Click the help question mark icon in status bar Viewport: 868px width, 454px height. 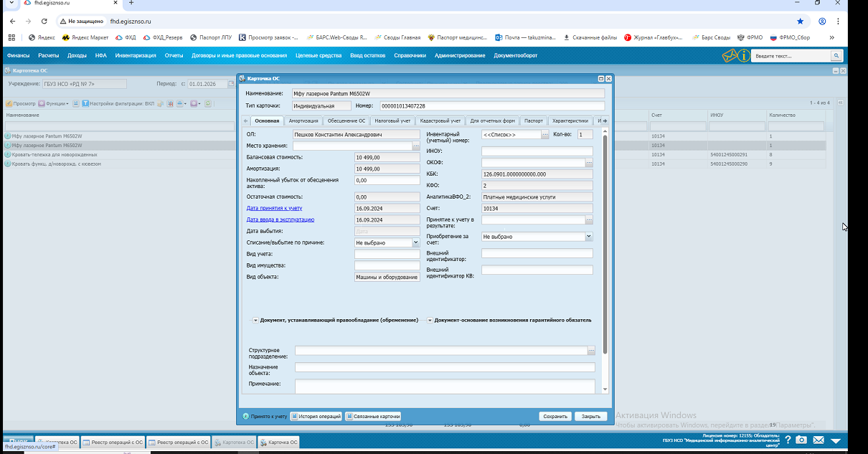coord(788,440)
